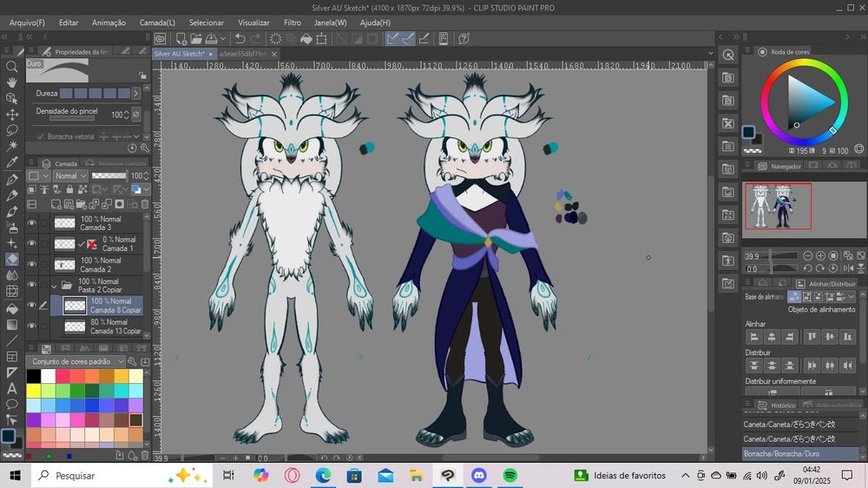Open Windows Pesquisar search box
This screenshot has height=488, width=868.
point(122,475)
